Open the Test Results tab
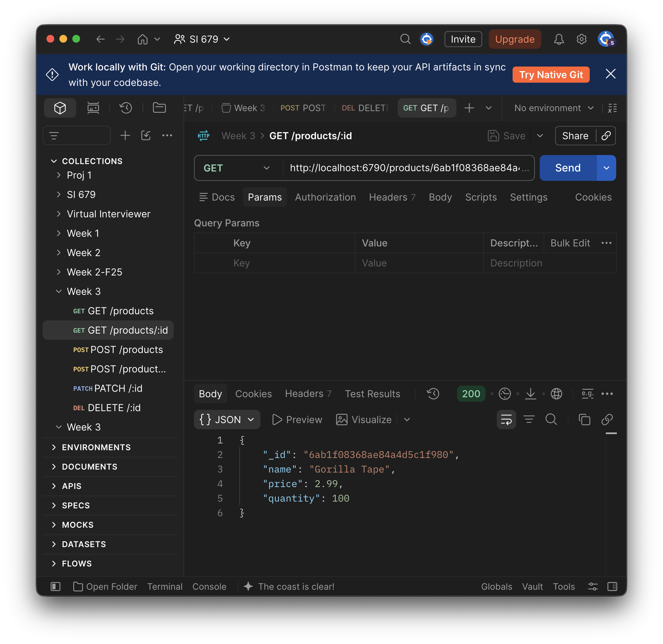The height and width of the screenshot is (644, 663). tap(372, 394)
